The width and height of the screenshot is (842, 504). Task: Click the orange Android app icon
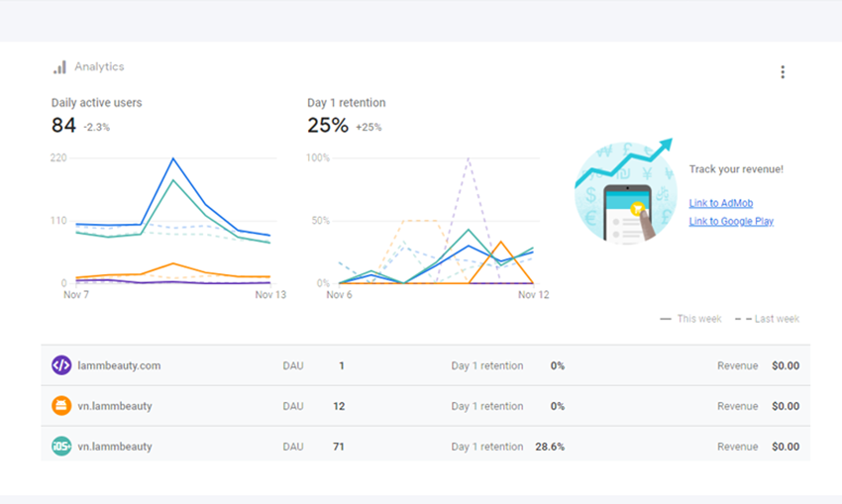tap(61, 406)
